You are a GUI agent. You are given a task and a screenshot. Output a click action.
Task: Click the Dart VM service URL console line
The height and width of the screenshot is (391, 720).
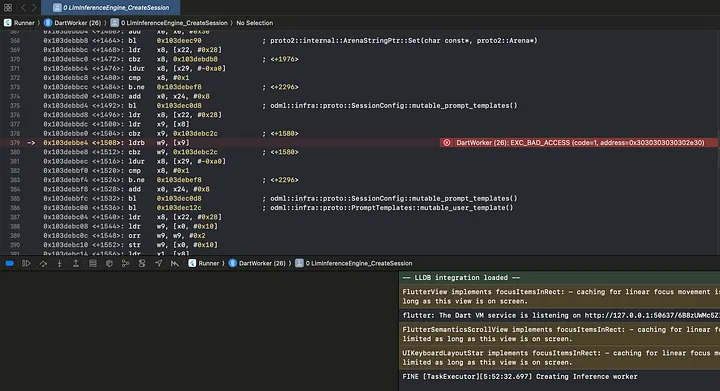tap(559, 315)
